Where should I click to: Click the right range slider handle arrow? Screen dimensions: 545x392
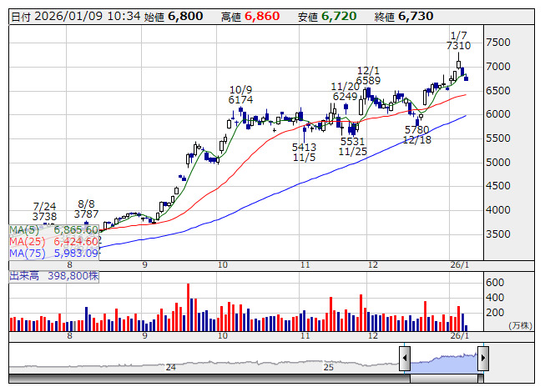click(x=483, y=358)
